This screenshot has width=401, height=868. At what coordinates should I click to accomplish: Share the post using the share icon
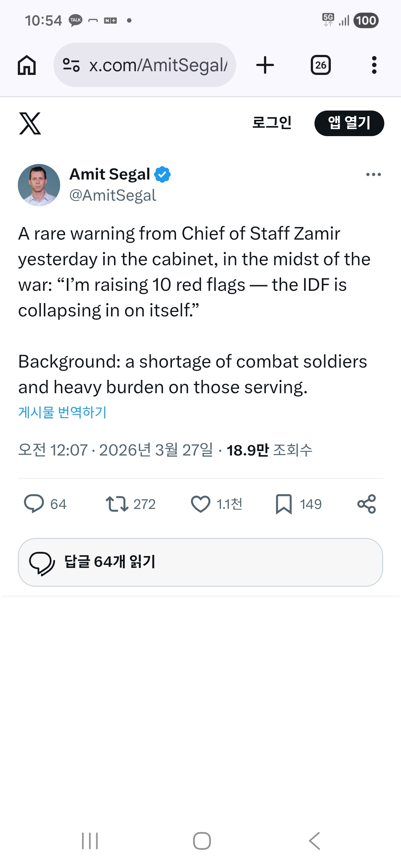[x=366, y=504]
